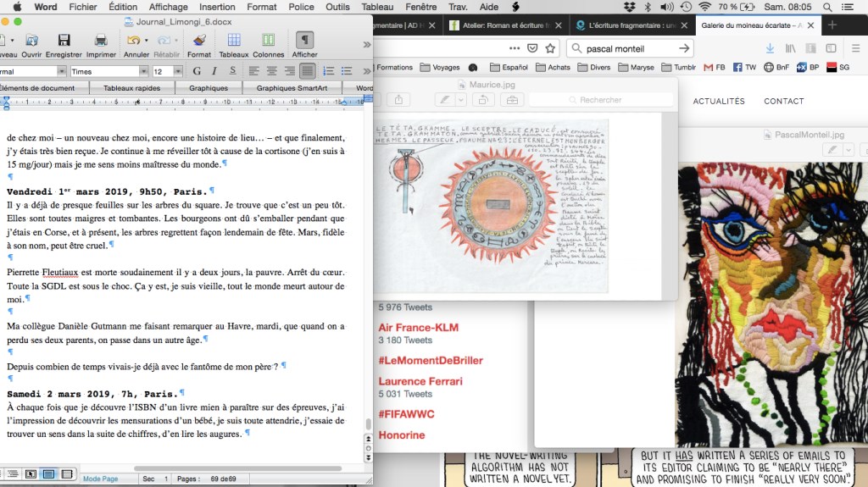Open the CONTACT page link
This screenshot has height=487, width=868.
[x=783, y=102]
